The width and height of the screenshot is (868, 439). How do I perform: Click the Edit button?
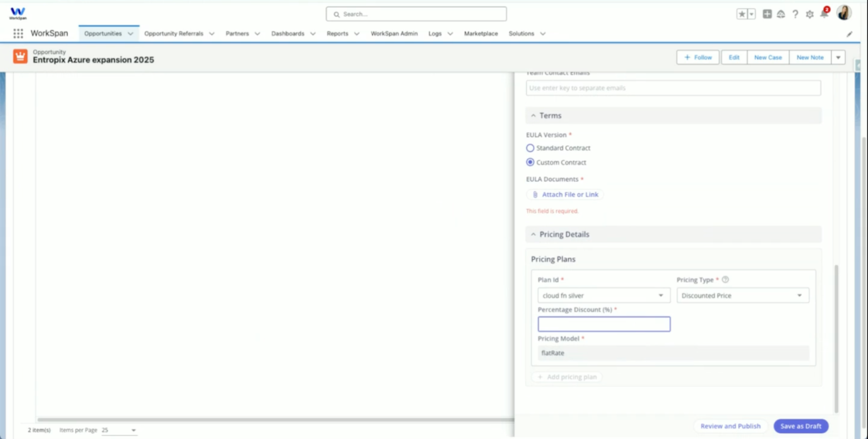coord(734,57)
